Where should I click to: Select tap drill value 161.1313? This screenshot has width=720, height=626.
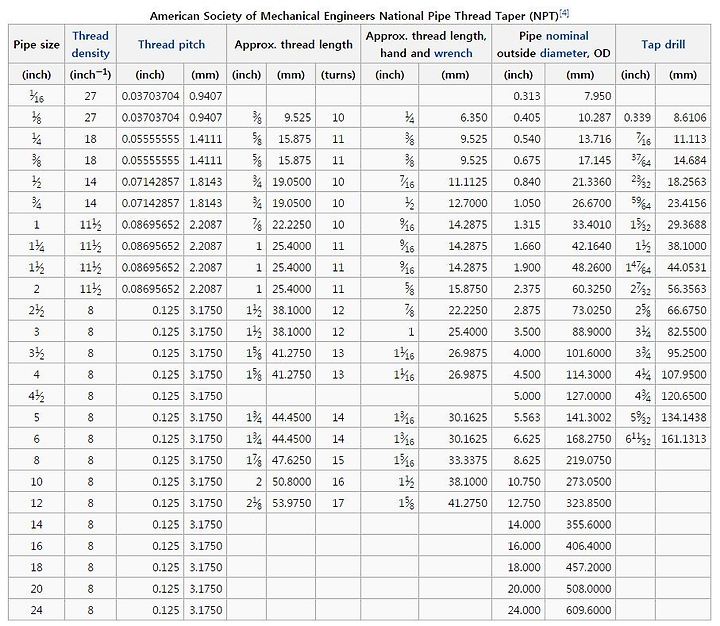pos(684,439)
